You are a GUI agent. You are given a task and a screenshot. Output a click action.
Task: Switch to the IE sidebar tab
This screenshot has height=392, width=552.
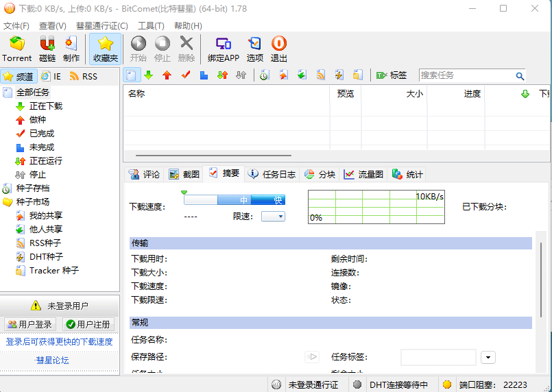click(51, 76)
